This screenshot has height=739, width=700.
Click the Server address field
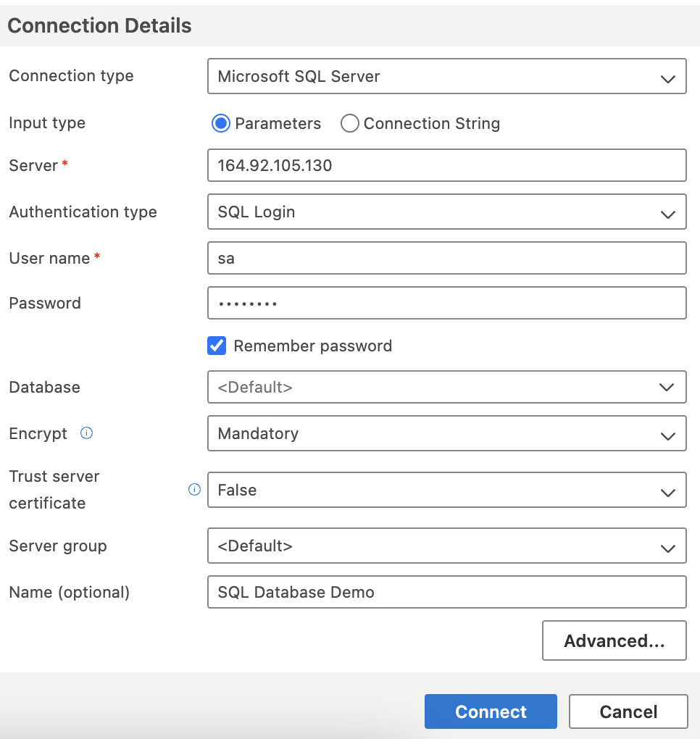[x=446, y=165]
